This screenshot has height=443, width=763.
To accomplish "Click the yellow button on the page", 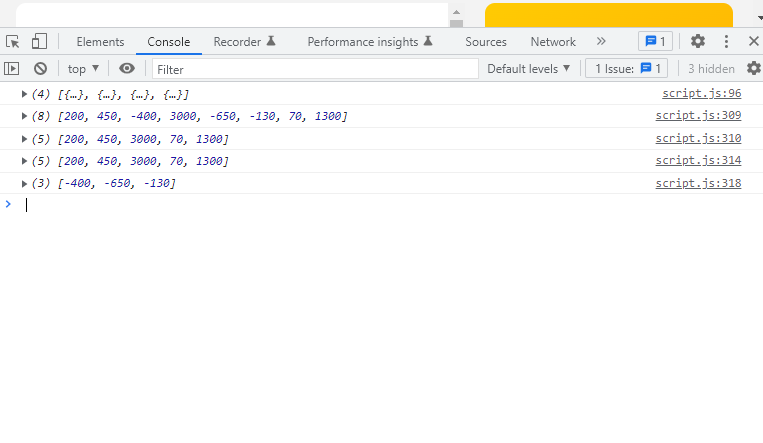I will [x=609, y=16].
